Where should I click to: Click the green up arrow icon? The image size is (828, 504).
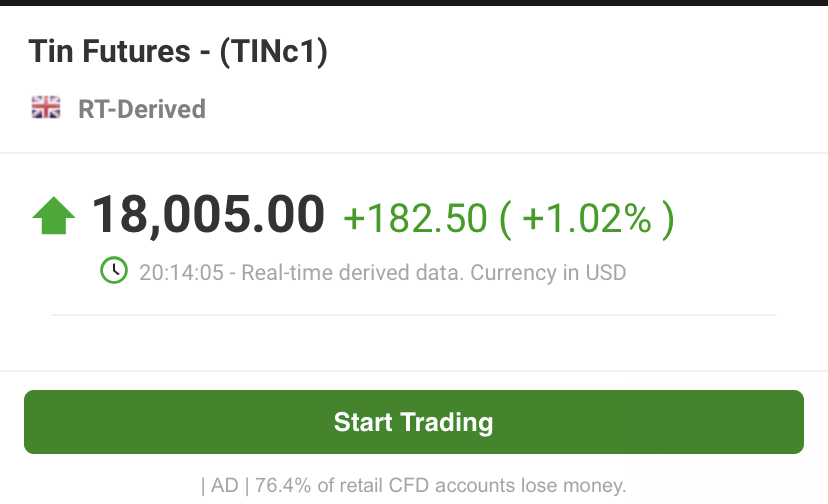point(54,216)
